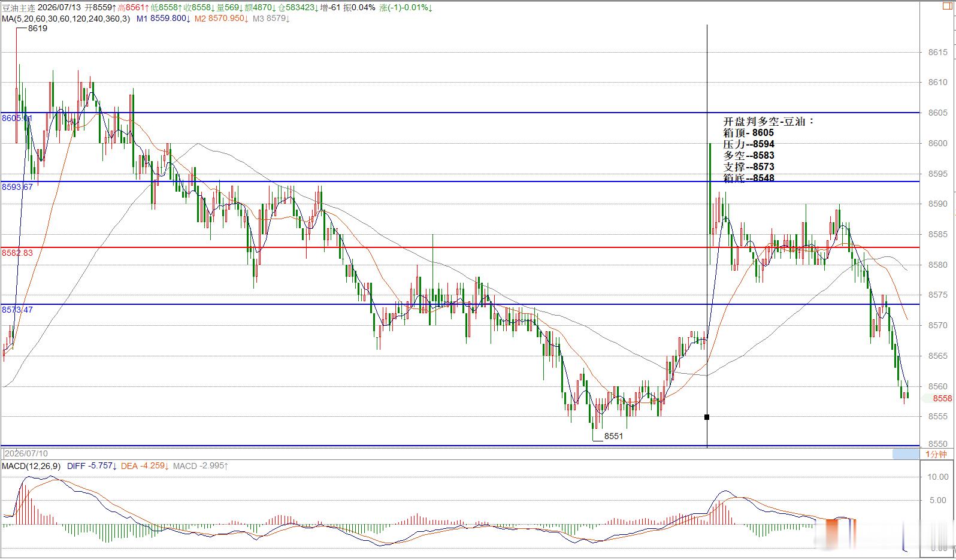Click 8590 on the price axis
This screenshot has height=560, width=956.
pos(938,204)
